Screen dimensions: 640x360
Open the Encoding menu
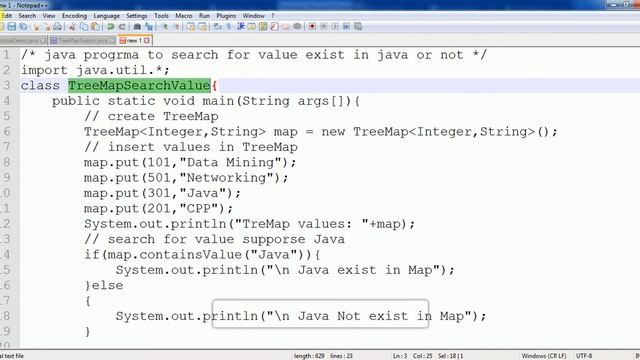click(74, 16)
